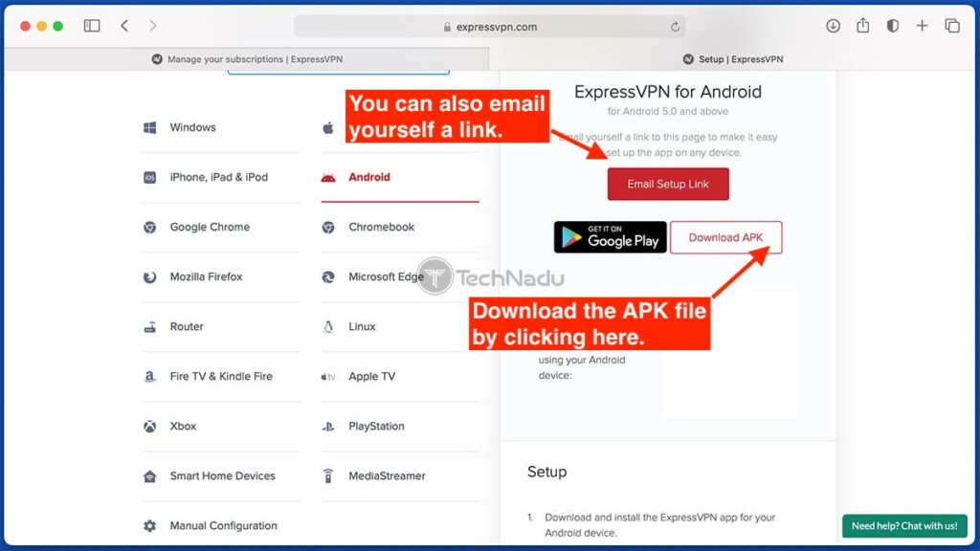This screenshot has width=980, height=551.
Task: Add a new tab with the plus icon
Action: [x=922, y=26]
